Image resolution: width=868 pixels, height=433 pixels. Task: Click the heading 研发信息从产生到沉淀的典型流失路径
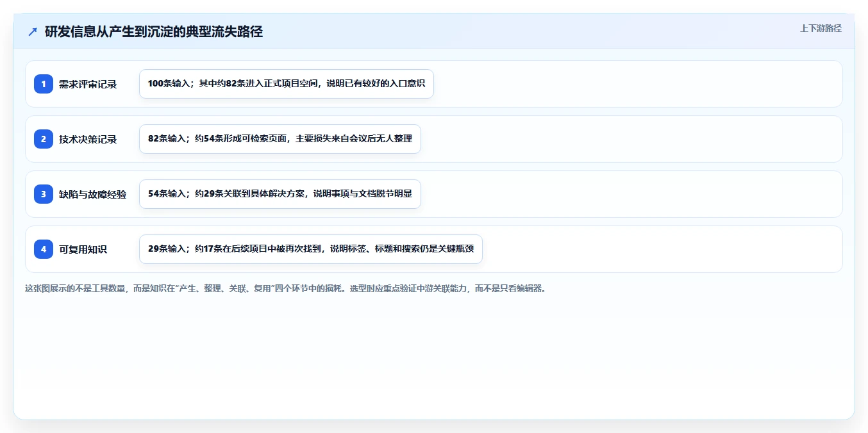[154, 31]
